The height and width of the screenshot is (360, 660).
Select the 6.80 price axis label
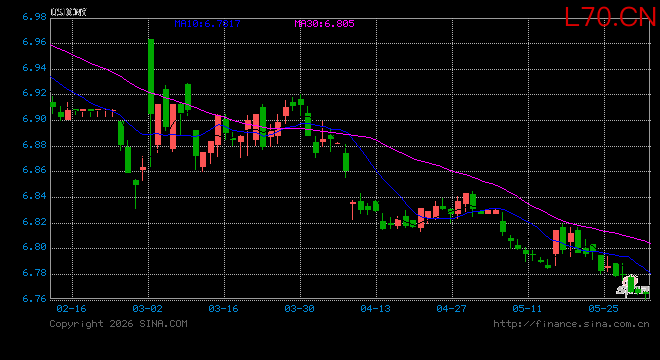click(35, 247)
